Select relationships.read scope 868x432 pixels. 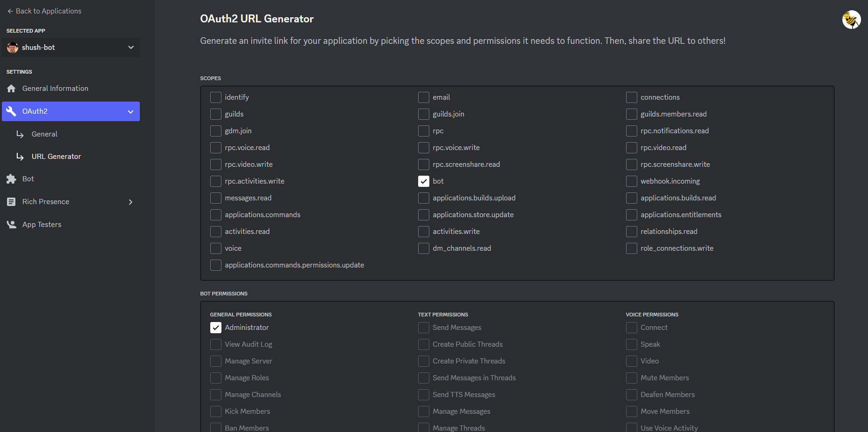[x=631, y=232]
